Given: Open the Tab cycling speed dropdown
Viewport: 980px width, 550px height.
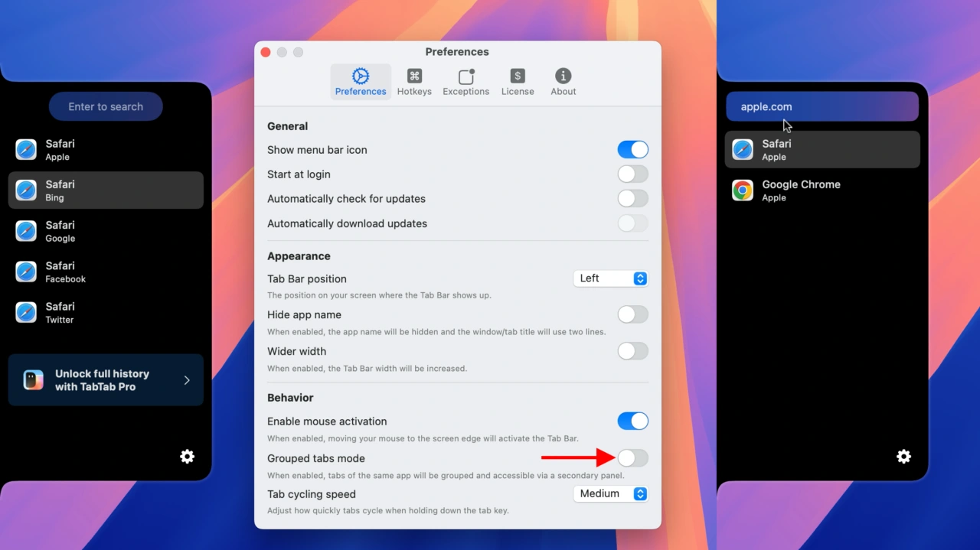Looking at the screenshot, I should pyautogui.click(x=611, y=494).
